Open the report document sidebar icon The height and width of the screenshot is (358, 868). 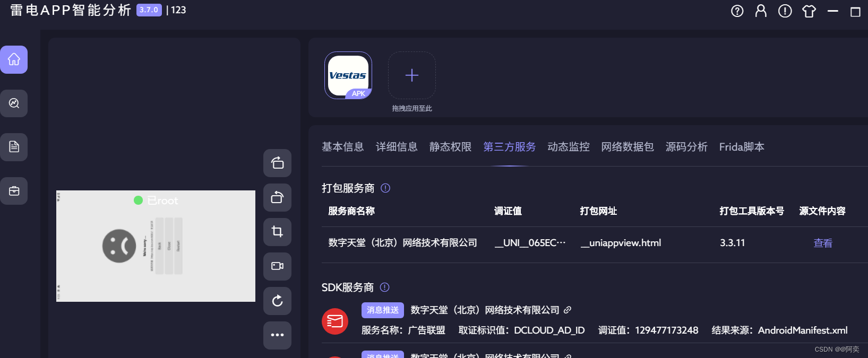14,147
